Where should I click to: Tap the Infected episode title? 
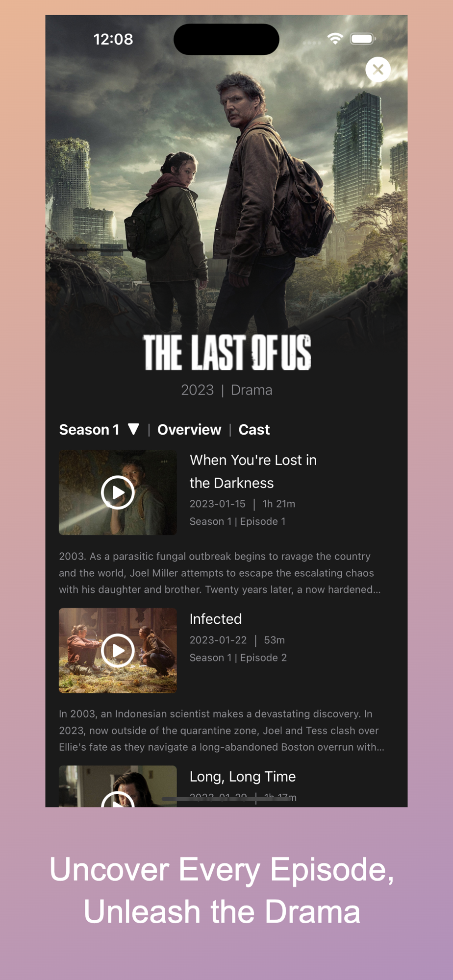216,619
